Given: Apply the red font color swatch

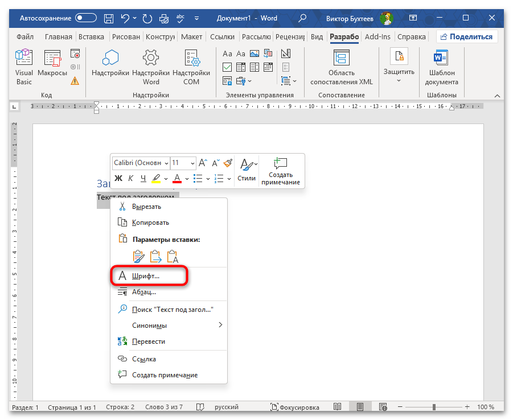Looking at the screenshot, I should pyautogui.click(x=177, y=179).
